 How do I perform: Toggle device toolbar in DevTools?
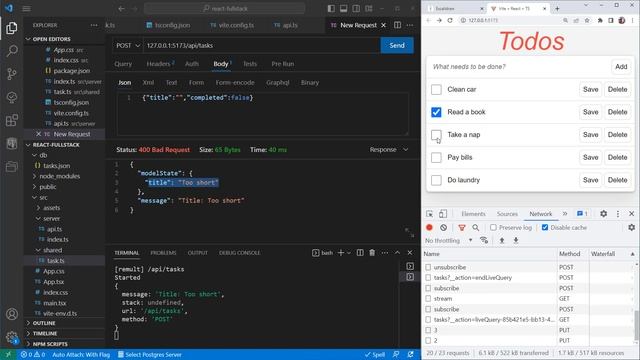[x=443, y=214]
